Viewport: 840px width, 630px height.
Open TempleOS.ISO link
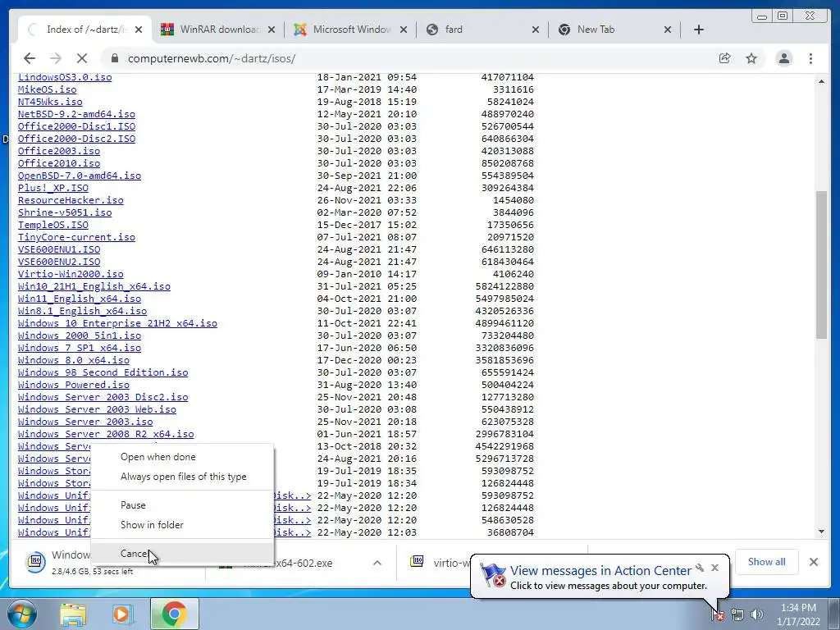(x=53, y=225)
